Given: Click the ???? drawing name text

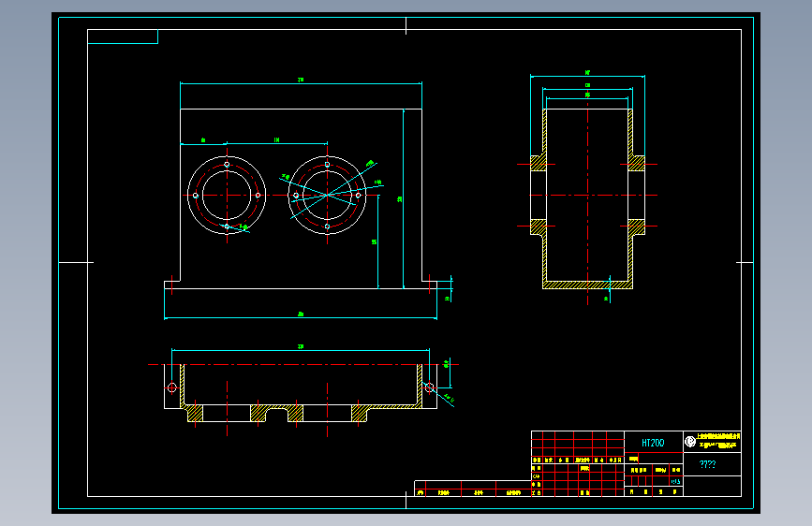Looking at the screenshot, I should click(x=707, y=464).
